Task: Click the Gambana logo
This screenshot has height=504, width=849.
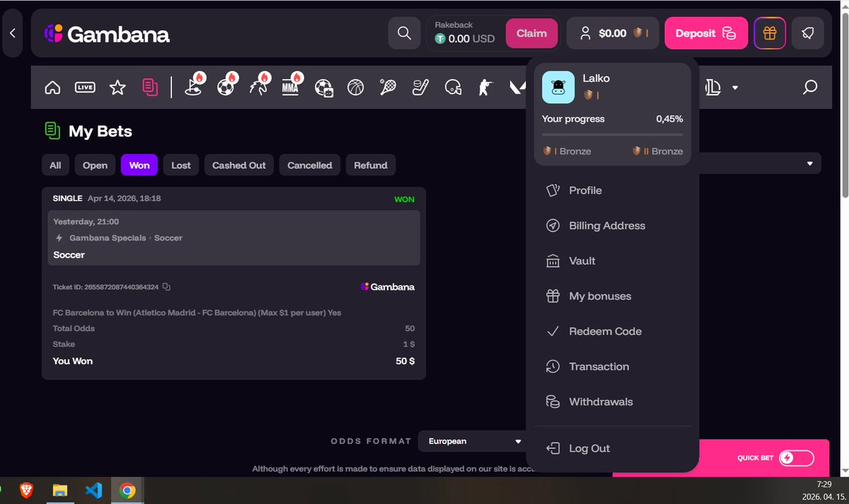Action: click(107, 33)
